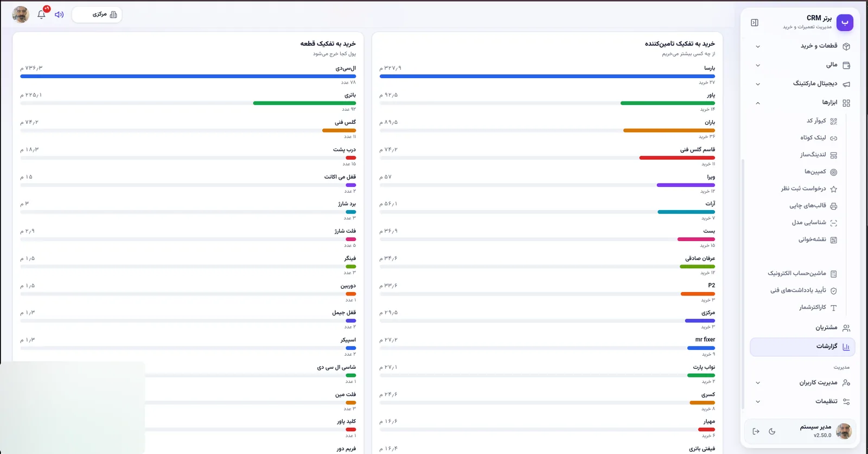This screenshot has width=868, height=454.
Task: Expand the مالی menu chevron
Action: click(x=758, y=65)
